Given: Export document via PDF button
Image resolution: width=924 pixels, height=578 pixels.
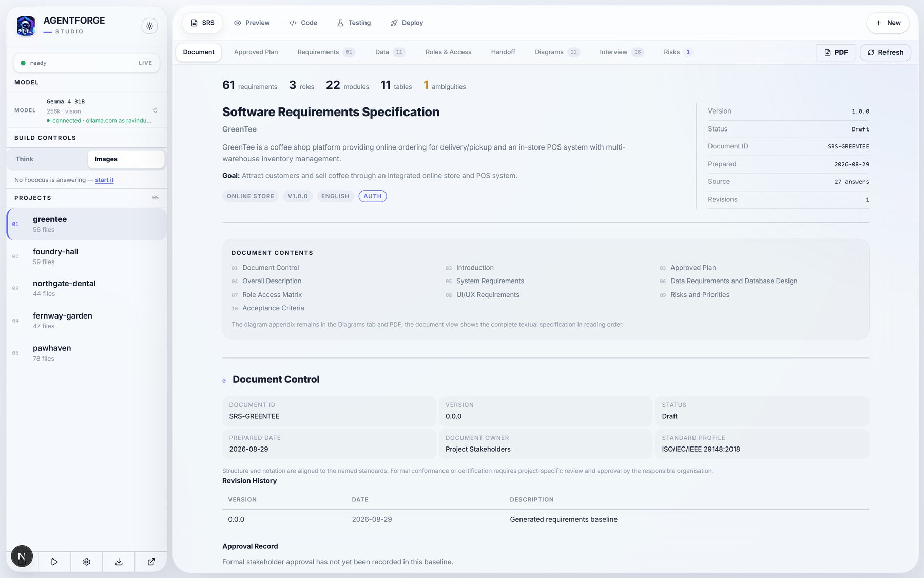Looking at the screenshot, I should click(836, 52).
